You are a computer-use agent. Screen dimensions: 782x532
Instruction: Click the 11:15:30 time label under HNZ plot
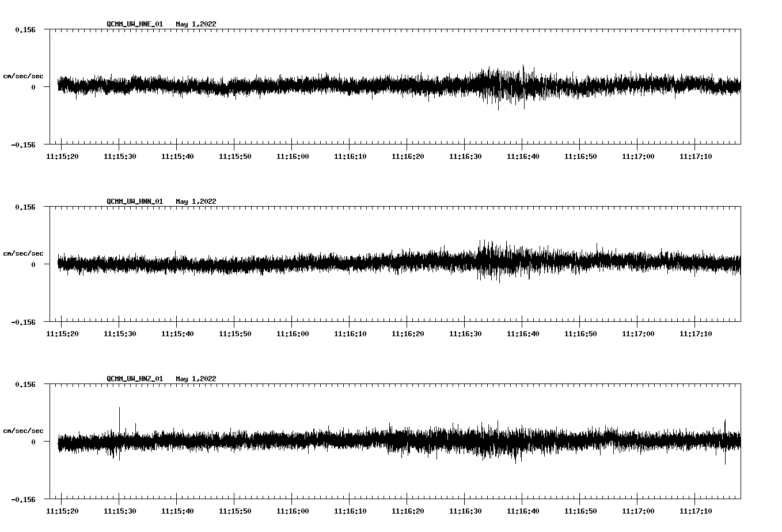pos(120,511)
